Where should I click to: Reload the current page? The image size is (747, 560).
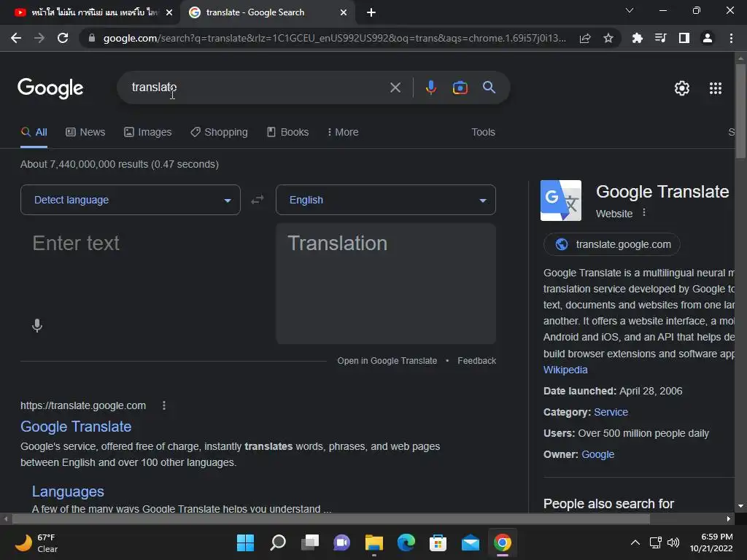pyautogui.click(x=63, y=38)
